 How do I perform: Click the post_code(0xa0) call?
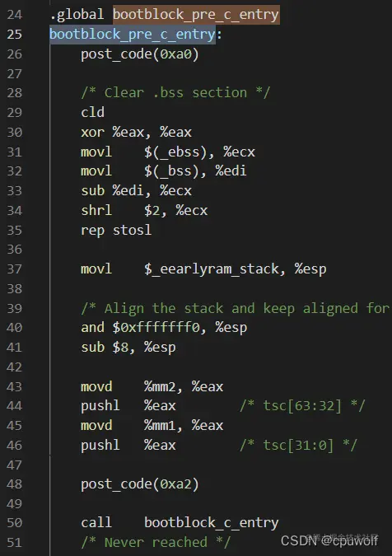(140, 54)
